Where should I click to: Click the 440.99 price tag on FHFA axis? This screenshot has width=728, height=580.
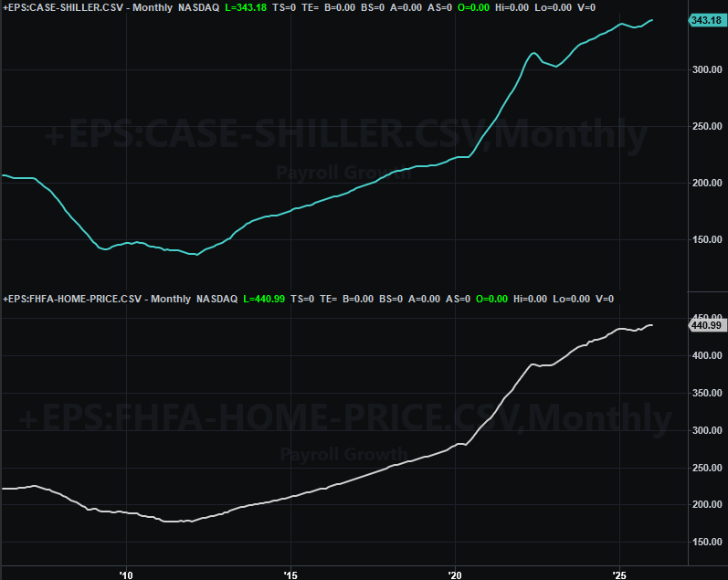coord(705,325)
